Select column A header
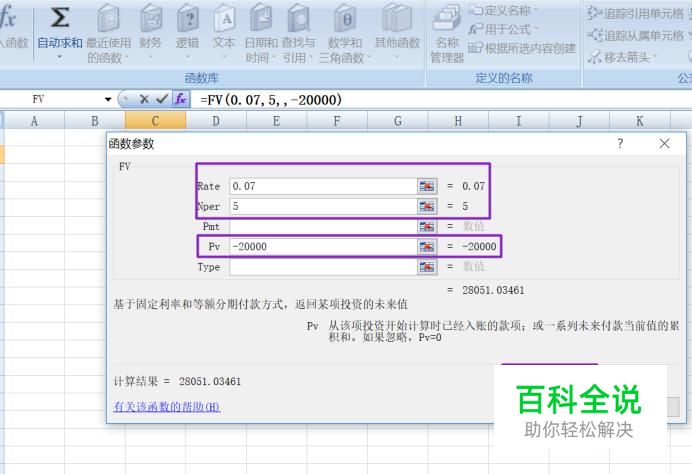This screenshot has height=474, width=692. [x=34, y=120]
